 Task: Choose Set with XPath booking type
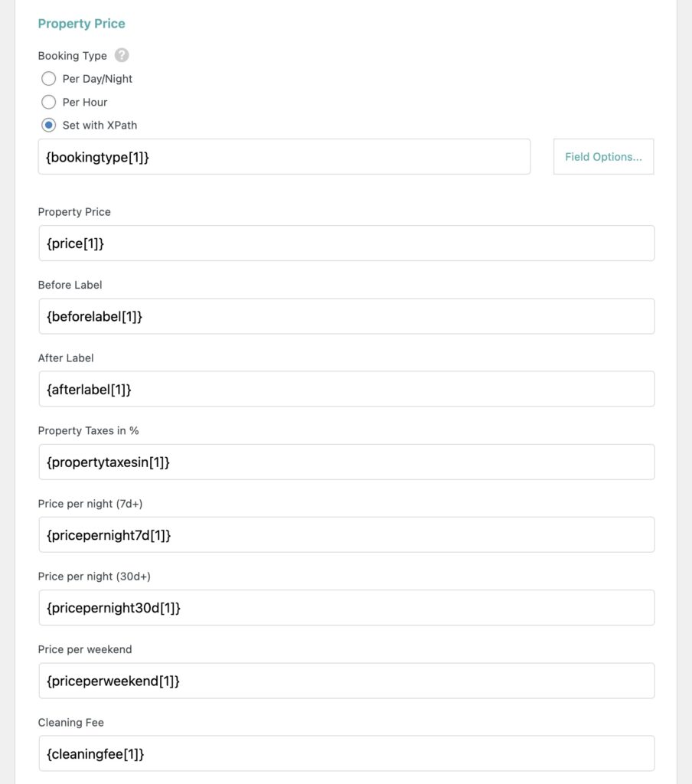[x=49, y=125]
